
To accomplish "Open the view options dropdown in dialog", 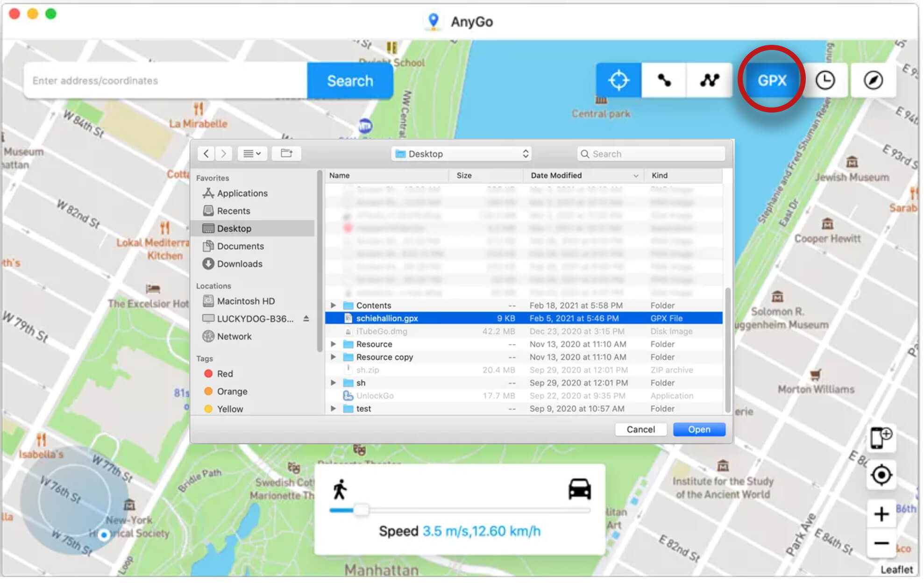I will tap(253, 154).
